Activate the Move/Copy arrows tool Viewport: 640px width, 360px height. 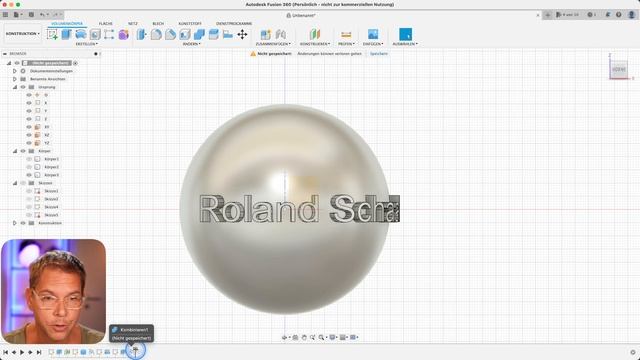tap(242, 34)
